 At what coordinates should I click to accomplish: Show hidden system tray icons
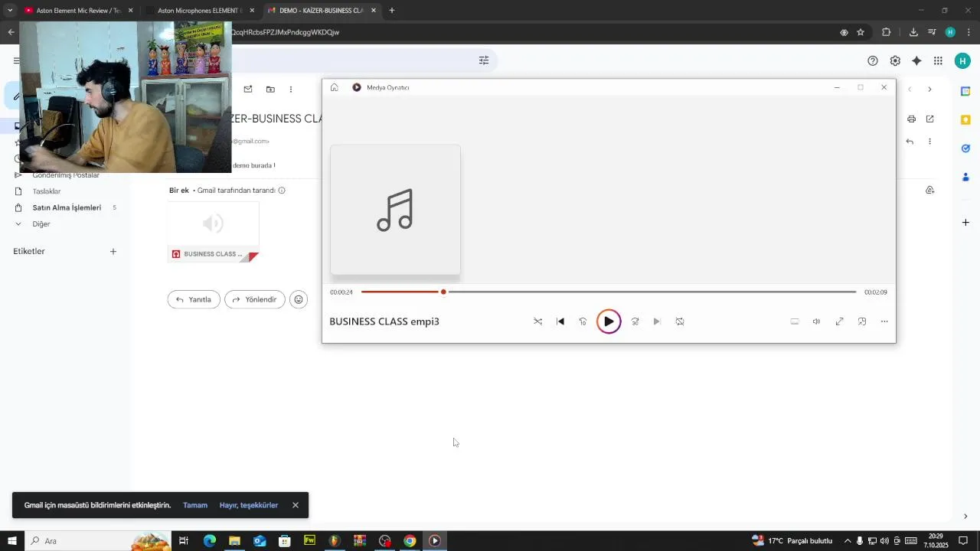(x=848, y=541)
